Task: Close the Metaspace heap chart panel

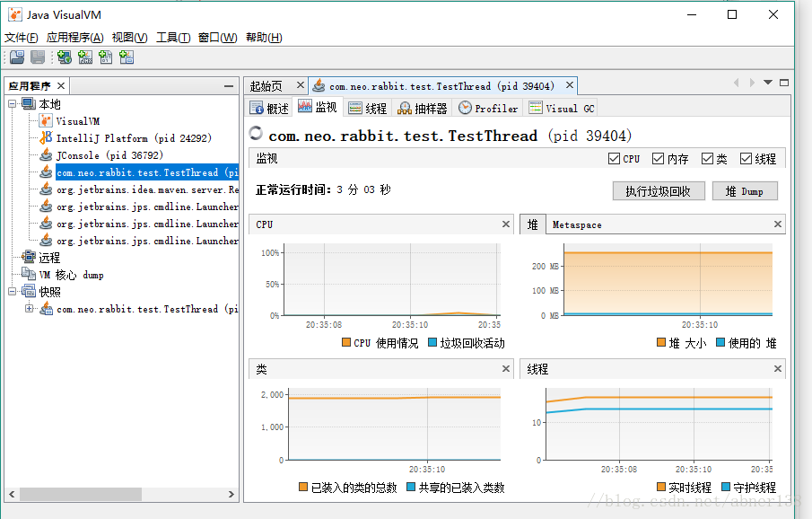Action: [778, 224]
